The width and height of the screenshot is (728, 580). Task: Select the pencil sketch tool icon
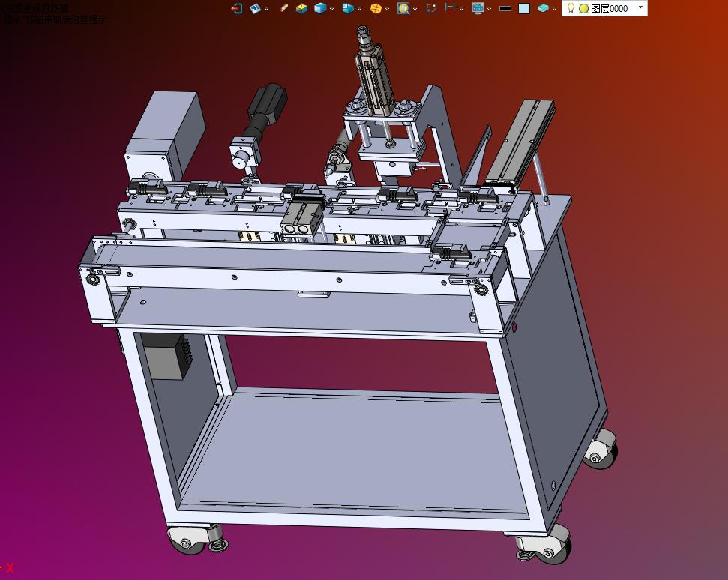click(x=283, y=8)
